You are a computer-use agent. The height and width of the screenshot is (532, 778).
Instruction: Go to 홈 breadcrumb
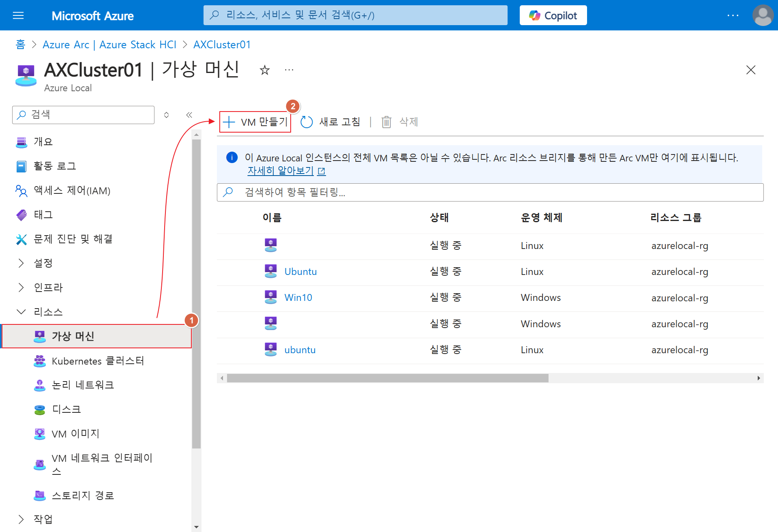[x=20, y=45]
